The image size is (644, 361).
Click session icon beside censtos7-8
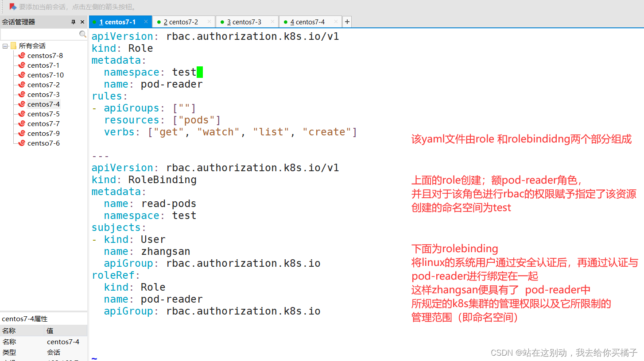22,56
